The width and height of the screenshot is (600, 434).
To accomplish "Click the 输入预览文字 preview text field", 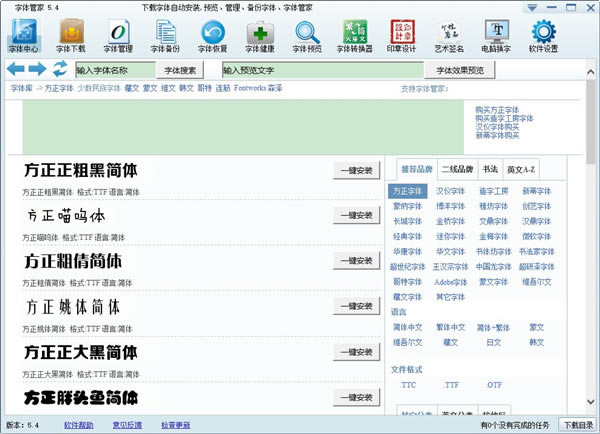I will (322, 70).
